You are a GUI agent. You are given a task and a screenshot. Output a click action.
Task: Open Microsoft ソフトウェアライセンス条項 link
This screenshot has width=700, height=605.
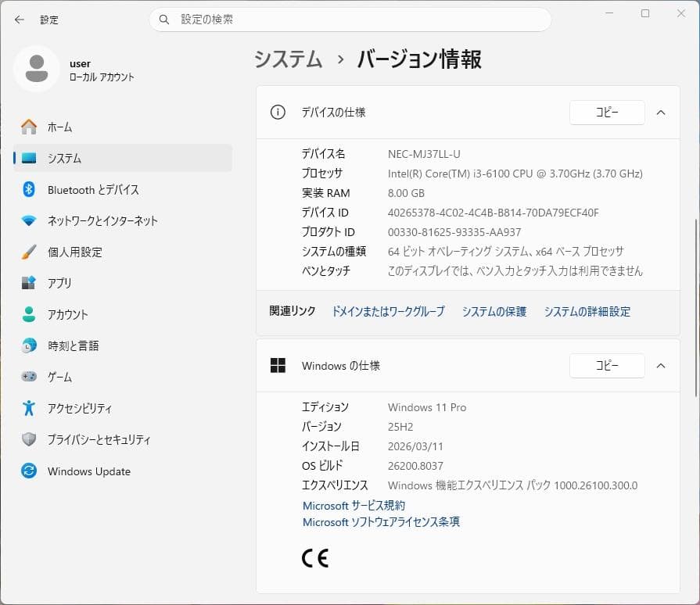click(x=381, y=521)
